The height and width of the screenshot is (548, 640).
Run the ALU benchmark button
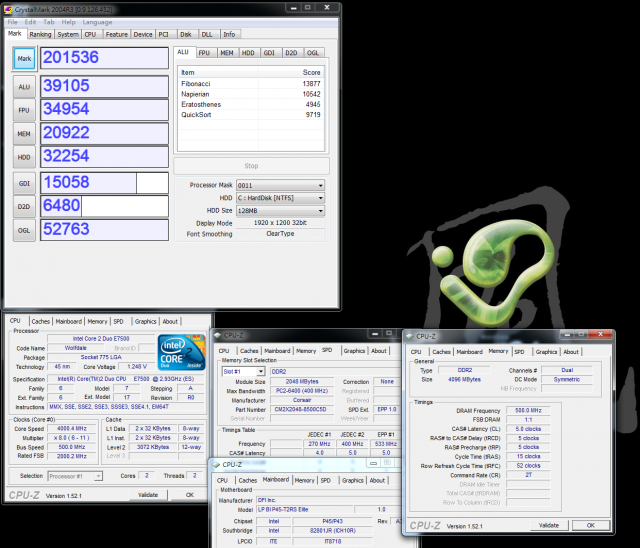pyautogui.click(x=24, y=87)
